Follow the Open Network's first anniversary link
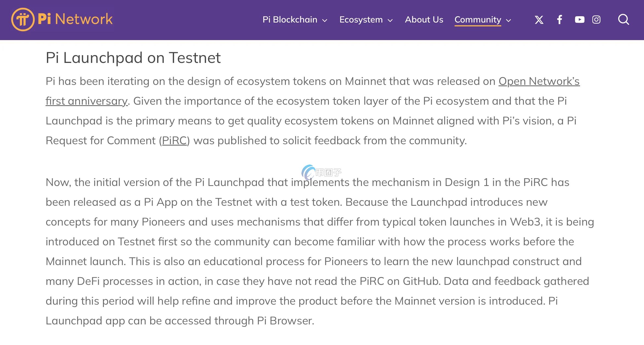Image resolution: width=644 pixels, height=345 pixels. click(x=539, y=81)
